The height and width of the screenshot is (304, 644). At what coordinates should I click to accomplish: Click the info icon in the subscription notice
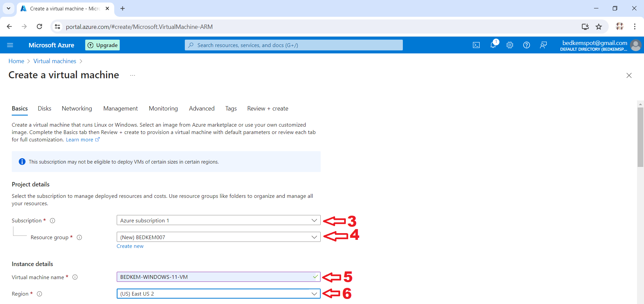tap(22, 162)
